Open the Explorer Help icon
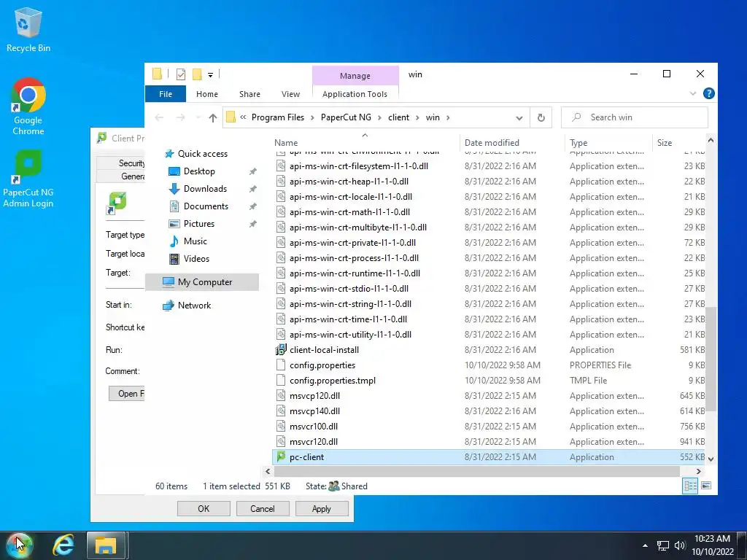The width and height of the screenshot is (747, 560). click(x=708, y=94)
